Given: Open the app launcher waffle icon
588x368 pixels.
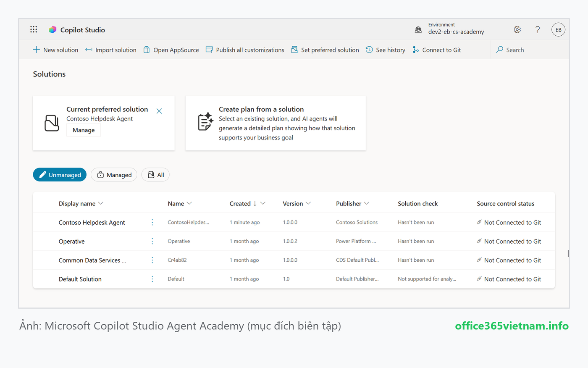Looking at the screenshot, I should [34, 29].
